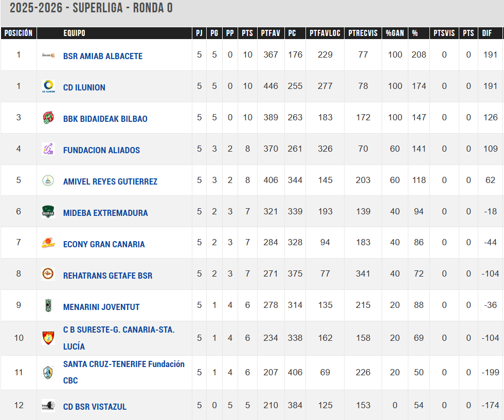504x420 pixels.
Task: Select the SANTA CRUZ-TENERIFE Fundación CBC link
Action: tap(123, 364)
